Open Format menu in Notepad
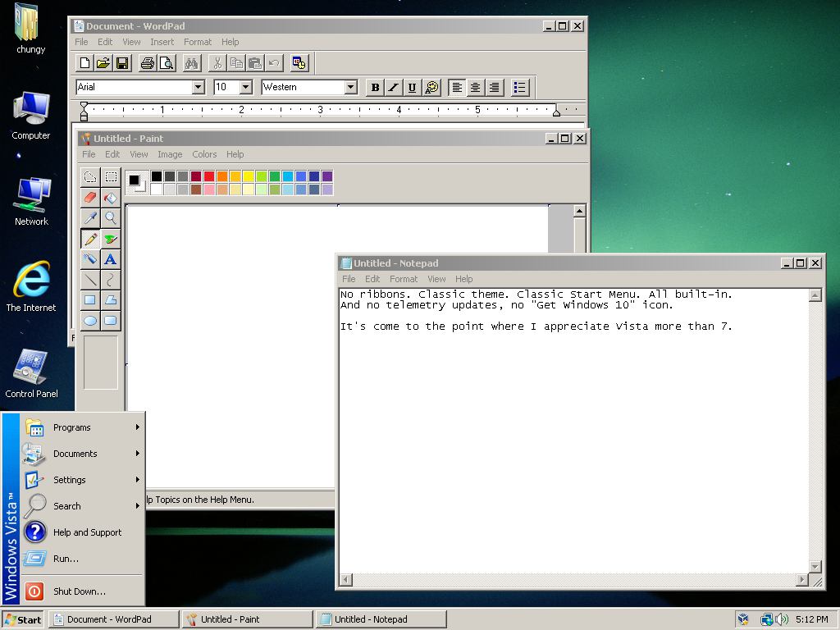Viewport: 840px width, 630px height. point(404,279)
